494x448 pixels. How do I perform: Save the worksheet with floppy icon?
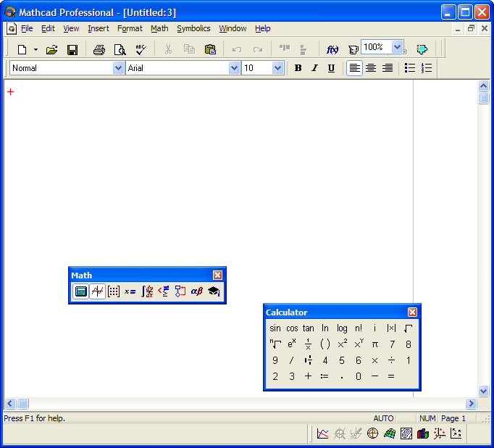[x=72, y=49]
